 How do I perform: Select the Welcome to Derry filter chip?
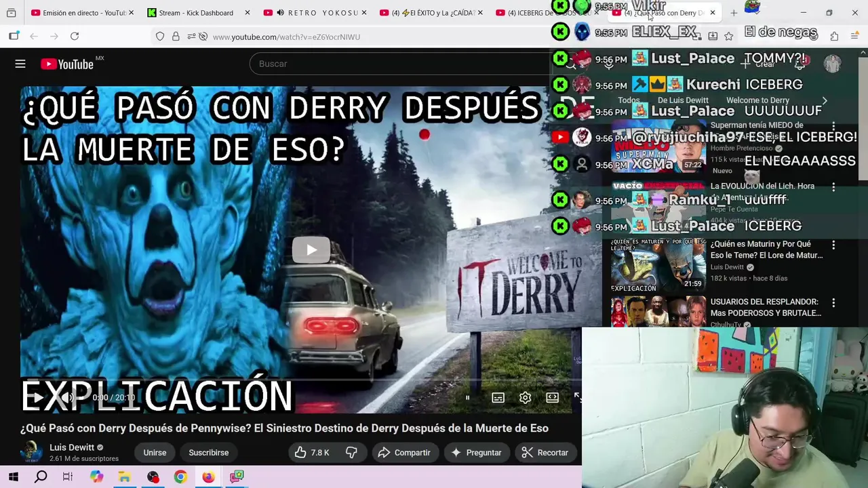tap(757, 100)
